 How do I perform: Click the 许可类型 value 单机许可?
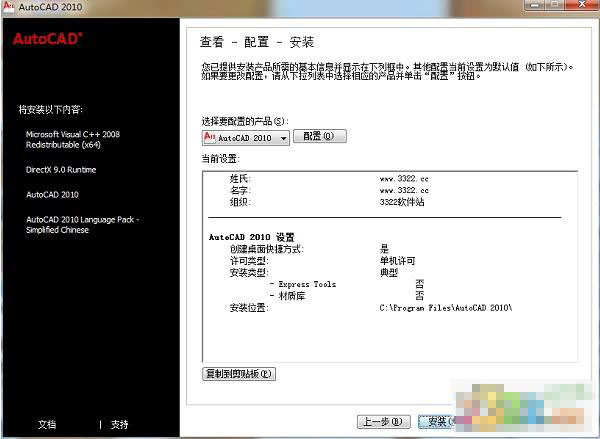pos(397,261)
